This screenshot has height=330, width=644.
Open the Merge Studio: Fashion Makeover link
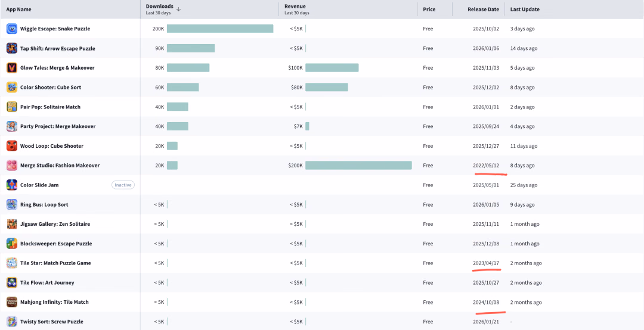tap(60, 166)
